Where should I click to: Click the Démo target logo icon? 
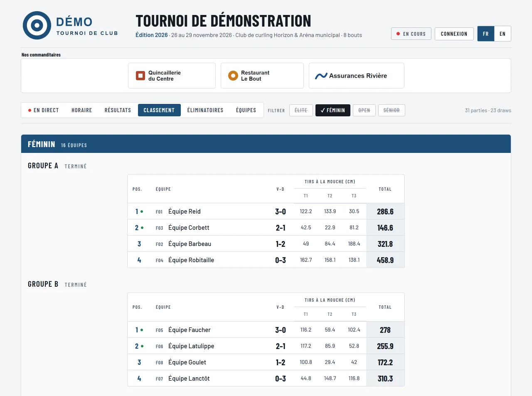[37, 25]
